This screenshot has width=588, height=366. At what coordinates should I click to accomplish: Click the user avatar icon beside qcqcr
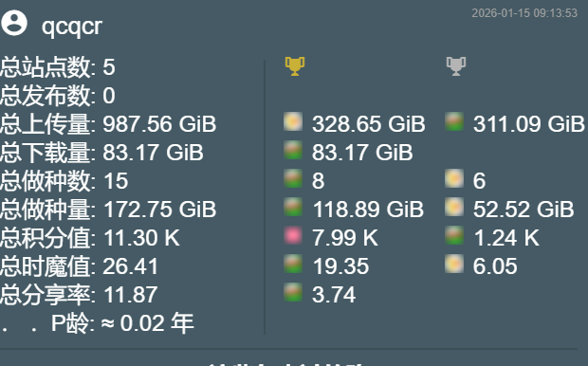click(x=14, y=23)
